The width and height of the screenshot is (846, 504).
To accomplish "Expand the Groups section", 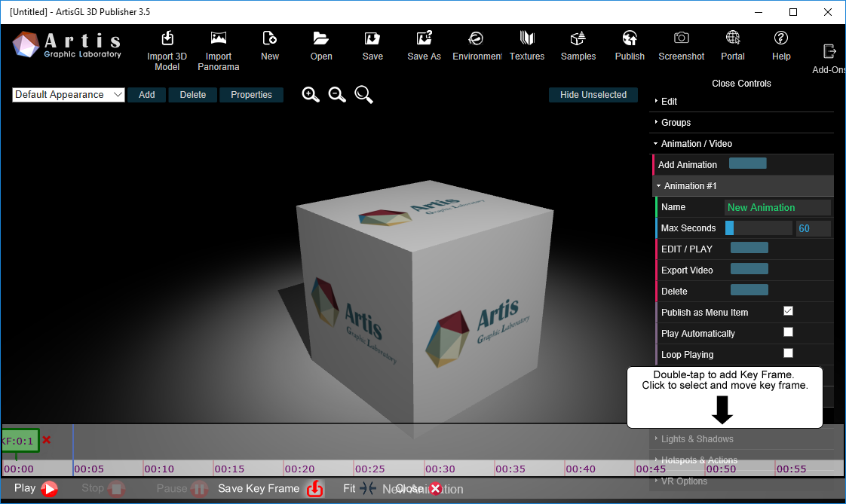I will 741,122.
